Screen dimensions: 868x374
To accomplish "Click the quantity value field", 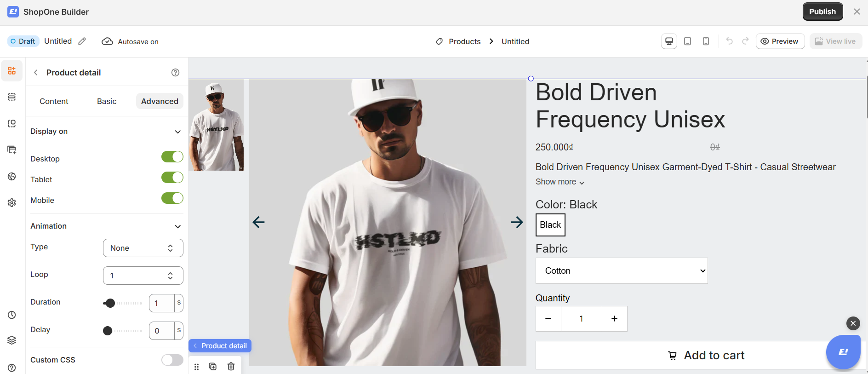I will coord(581,319).
